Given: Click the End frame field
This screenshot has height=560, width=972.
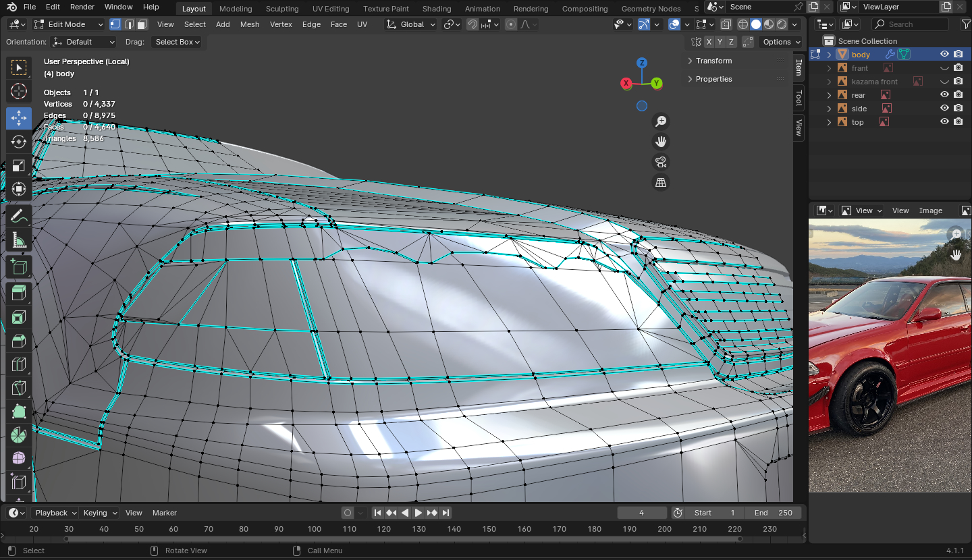Looking at the screenshot, I should [x=774, y=513].
